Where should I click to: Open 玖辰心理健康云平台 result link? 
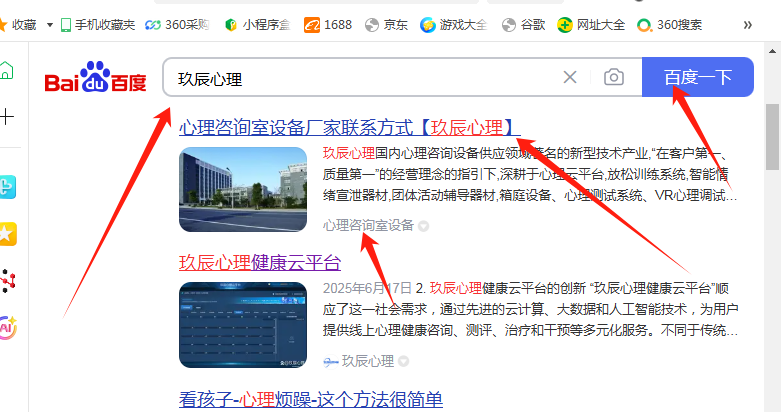(x=260, y=263)
